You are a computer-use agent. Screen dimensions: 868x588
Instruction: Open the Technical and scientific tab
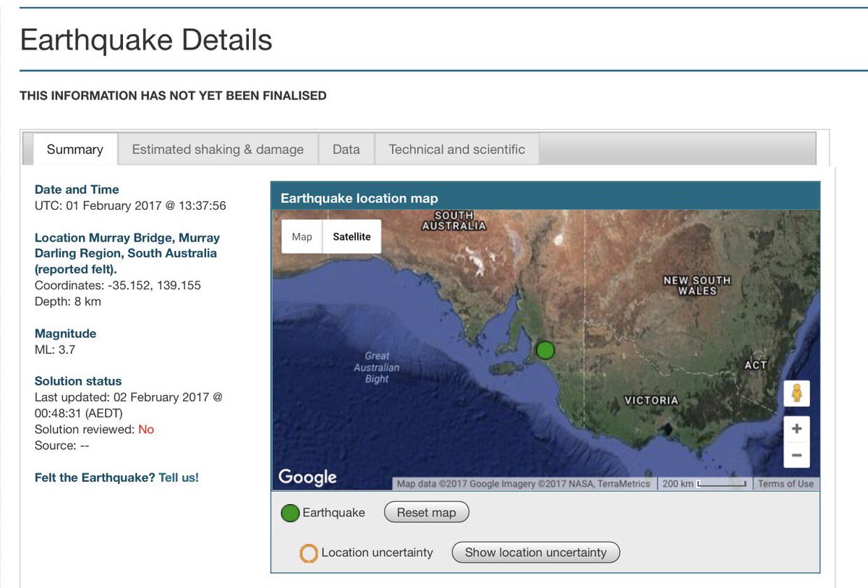457,150
